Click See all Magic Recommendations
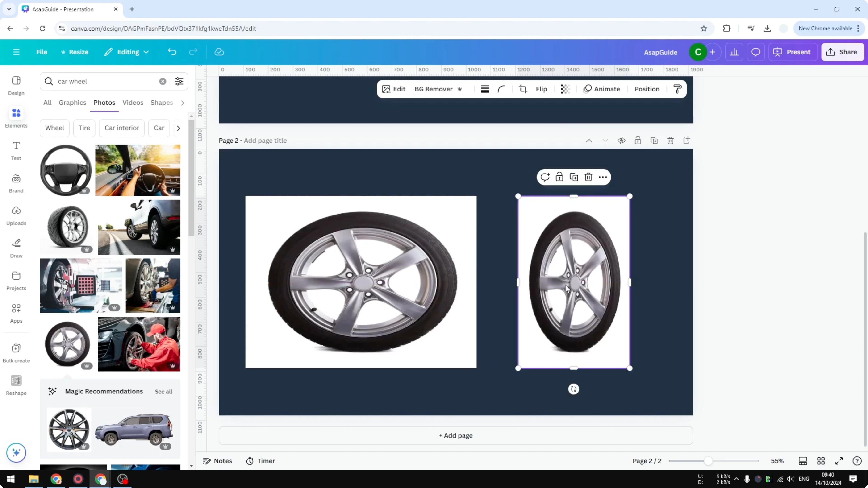The width and height of the screenshot is (868, 488). (163, 391)
